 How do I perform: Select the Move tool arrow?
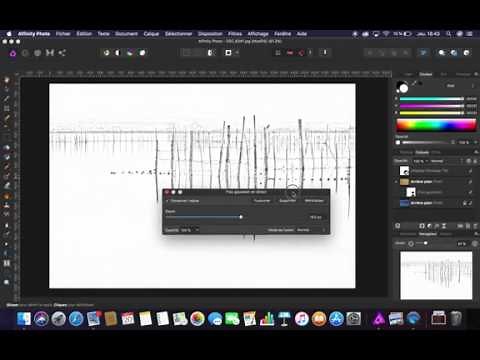(x=7, y=89)
